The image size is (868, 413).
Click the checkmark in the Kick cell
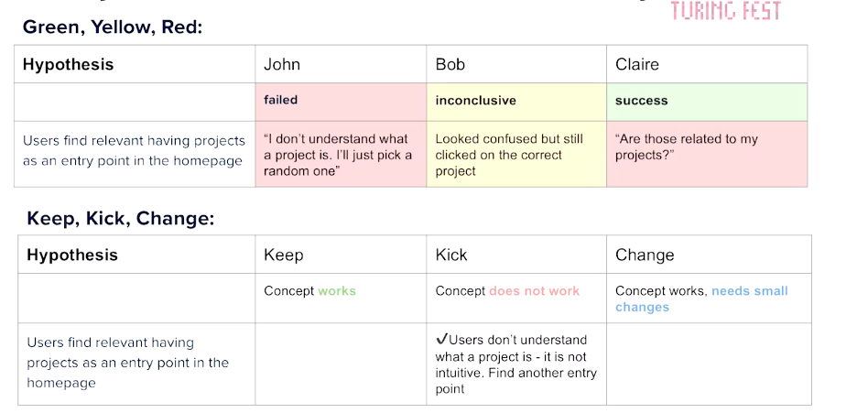[x=441, y=340]
